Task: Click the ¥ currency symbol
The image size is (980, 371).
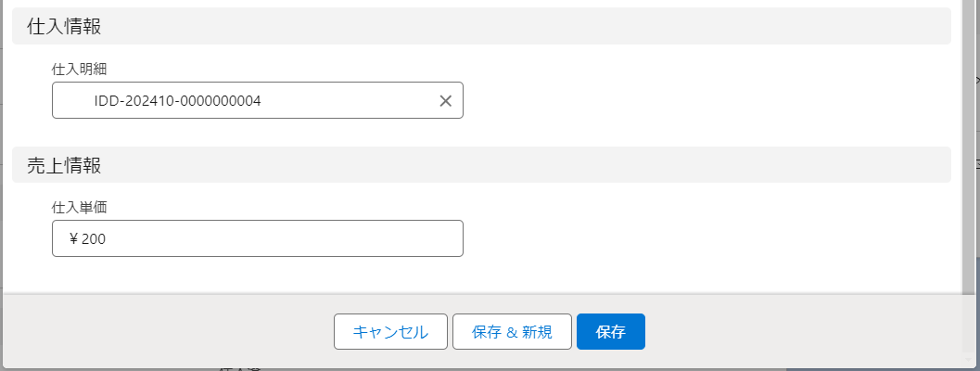Action: click(x=73, y=239)
